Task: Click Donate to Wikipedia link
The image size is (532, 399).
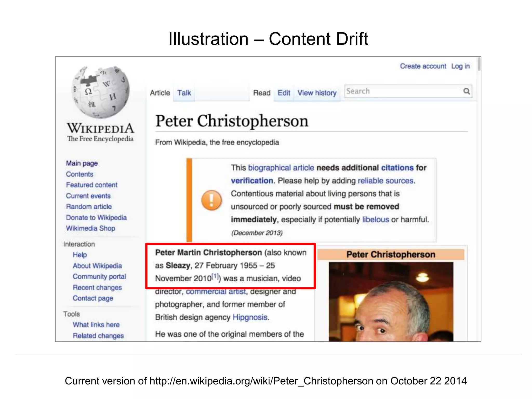Action: click(x=96, y=217)
